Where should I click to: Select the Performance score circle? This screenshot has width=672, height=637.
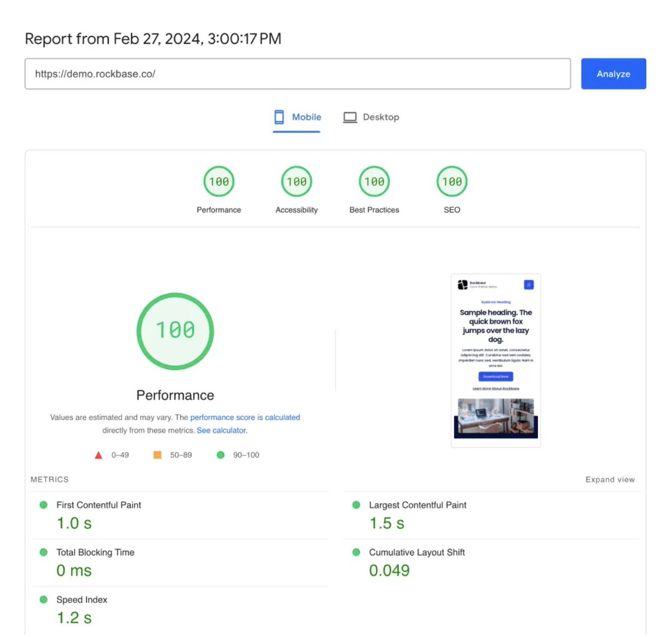(218, 181)
